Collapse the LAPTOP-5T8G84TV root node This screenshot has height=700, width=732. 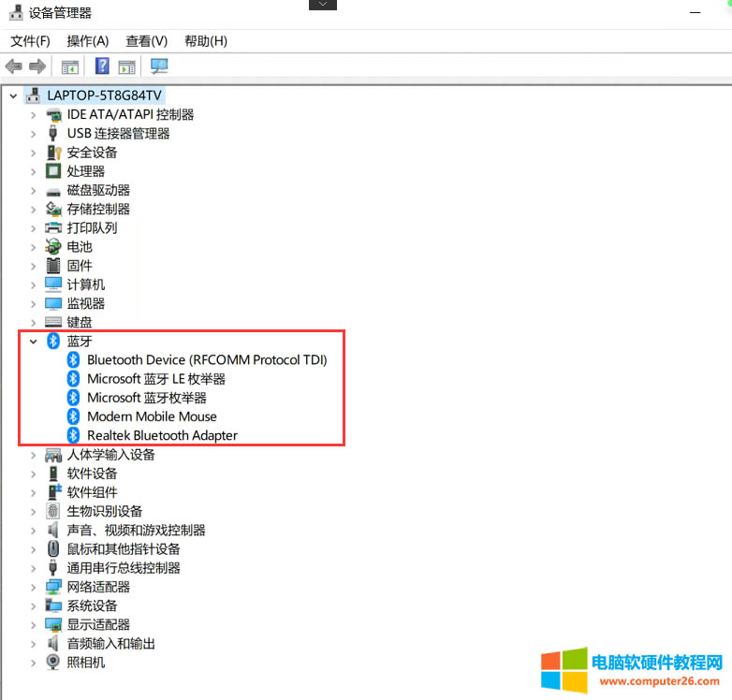13,96
